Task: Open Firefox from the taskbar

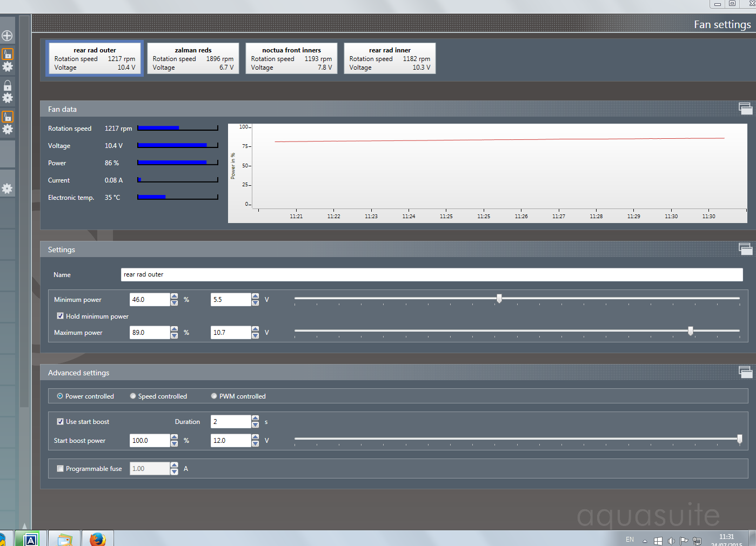Action: (x=97, y=539)
